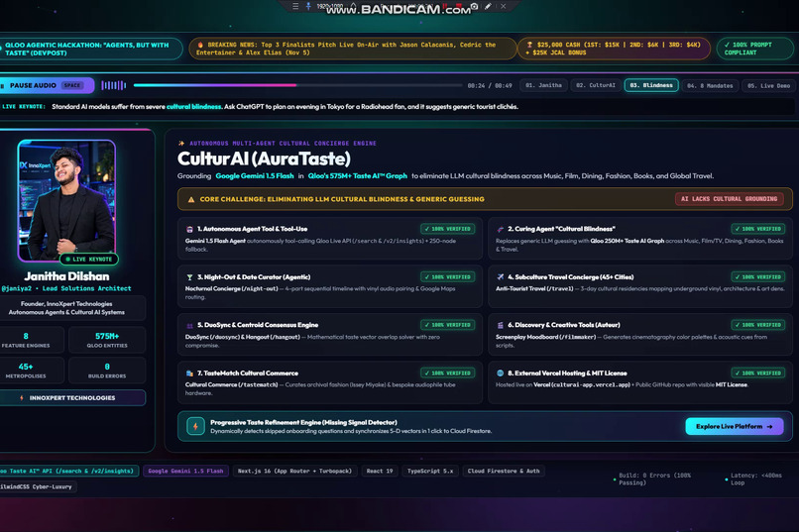Click the InnoXpert logo in the profile photo
The image size is (799, 532).
35,165
